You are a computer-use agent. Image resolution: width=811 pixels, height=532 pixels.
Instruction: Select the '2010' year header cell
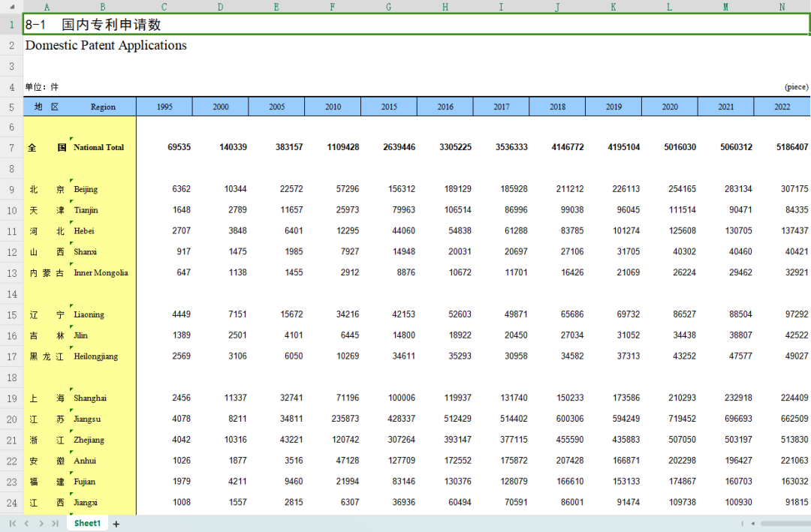[333, 107]
